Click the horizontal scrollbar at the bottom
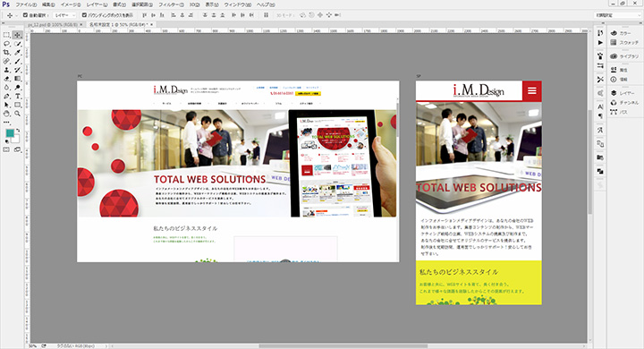644x349 pixels. [343, 346]
